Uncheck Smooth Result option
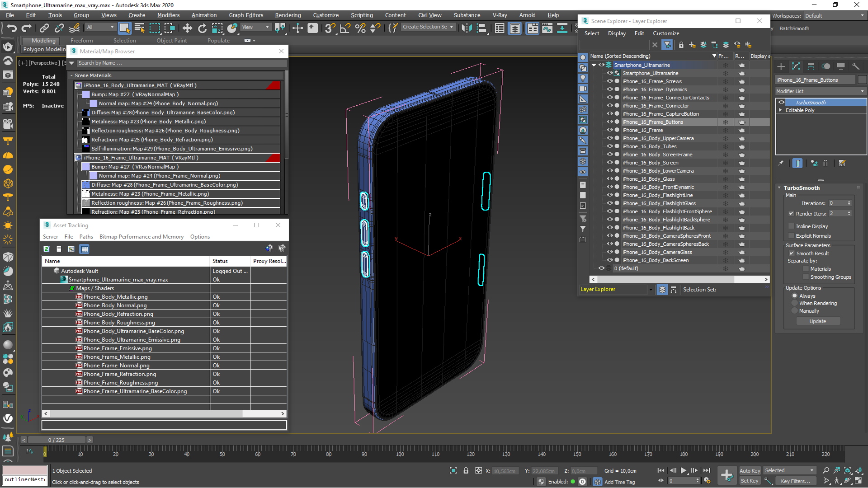This screenshot has height=488, width=868. 792,253
